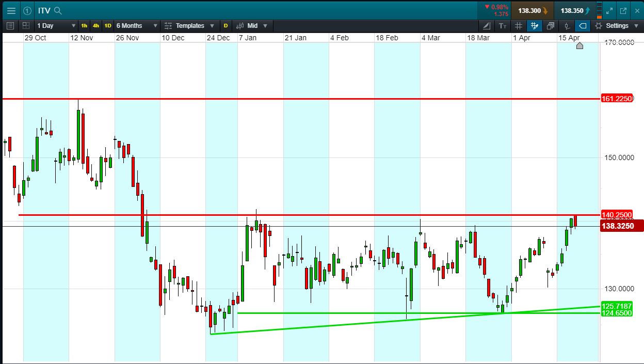Open the drawing tools triangle icon
644x364 pixels.
[x=488, y=25]
